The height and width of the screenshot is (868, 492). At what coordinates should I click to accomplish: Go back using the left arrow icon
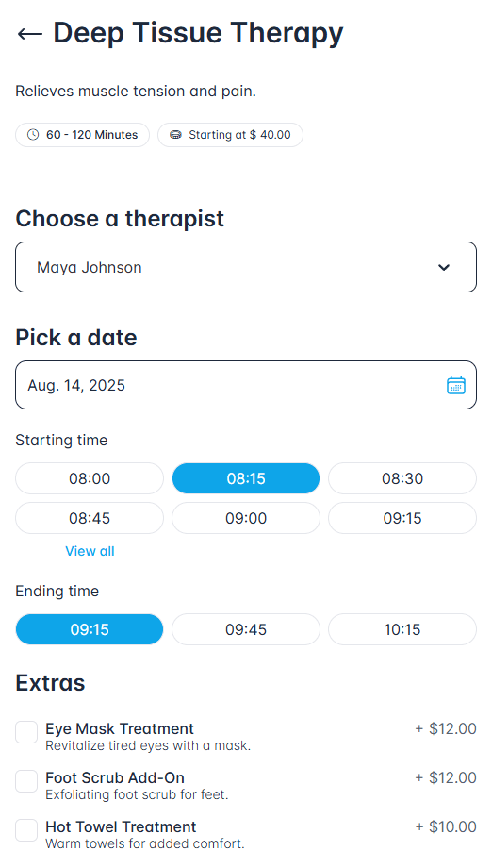pyautogui.click(x=30, y=34)
